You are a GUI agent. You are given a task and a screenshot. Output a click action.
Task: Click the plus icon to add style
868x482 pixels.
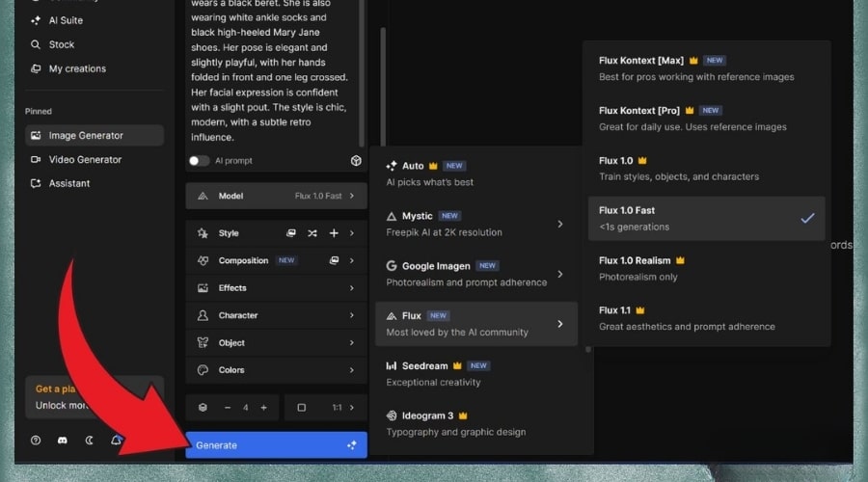coord(334,233)
